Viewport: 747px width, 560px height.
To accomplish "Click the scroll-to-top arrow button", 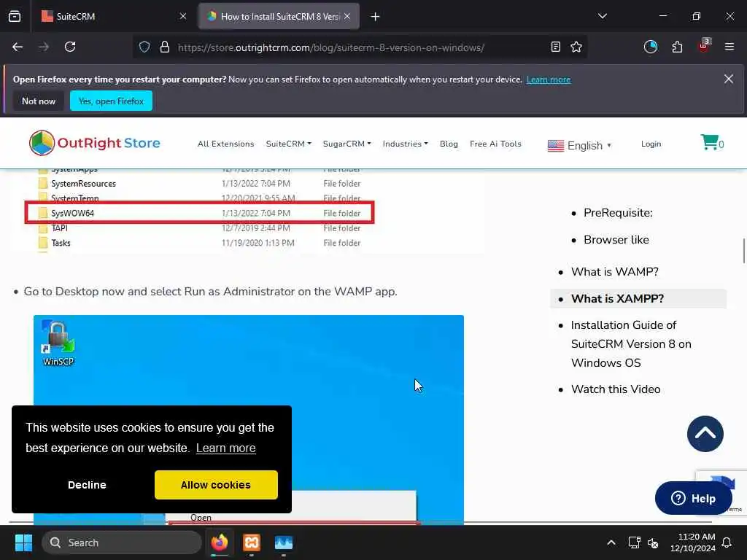I will (705, 434).
